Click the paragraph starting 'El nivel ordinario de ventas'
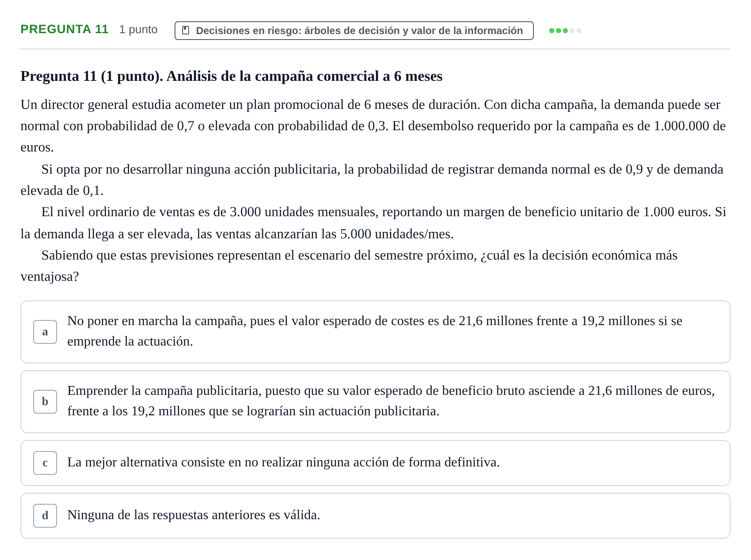This screenshot has height=560, width=751. click(x=373, y=223)
